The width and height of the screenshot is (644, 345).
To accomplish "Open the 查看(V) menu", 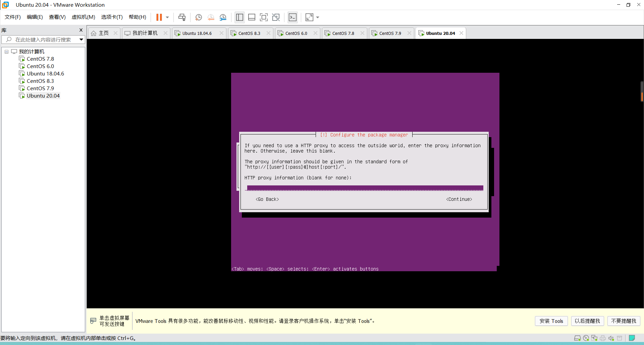I will 57,17.
